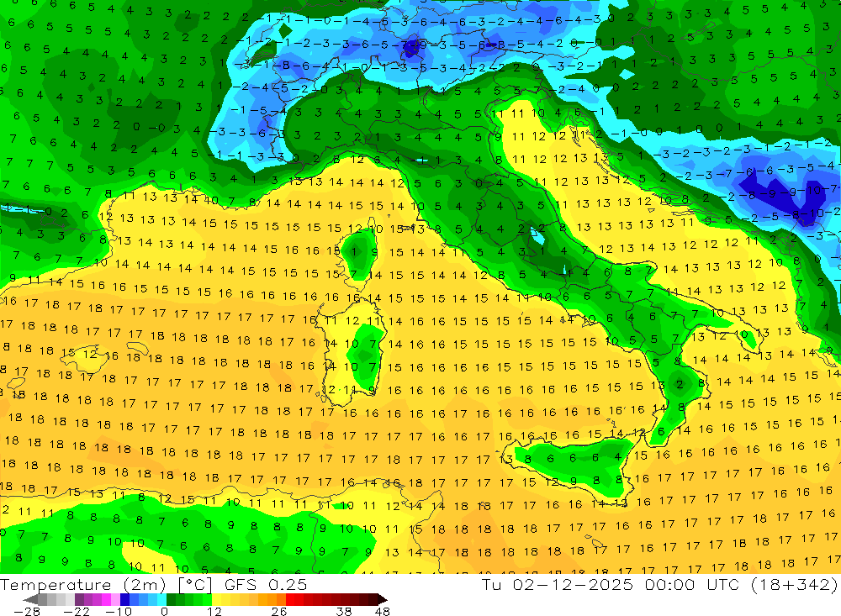Click the '38' legend scale label

click(x=344, y=611)
